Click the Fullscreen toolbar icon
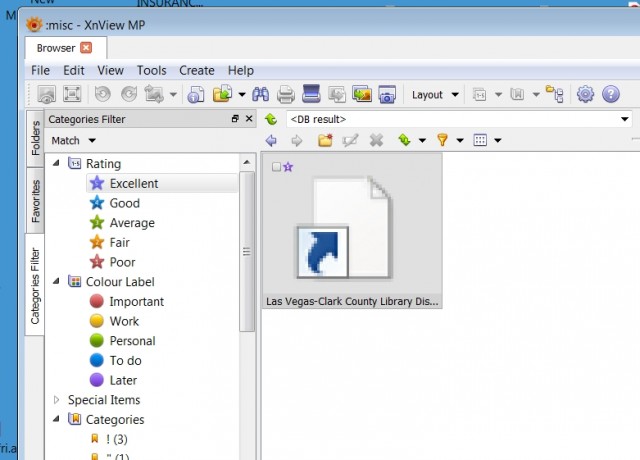Viewport: 640px width, 460px height. (x=72, y=94)
